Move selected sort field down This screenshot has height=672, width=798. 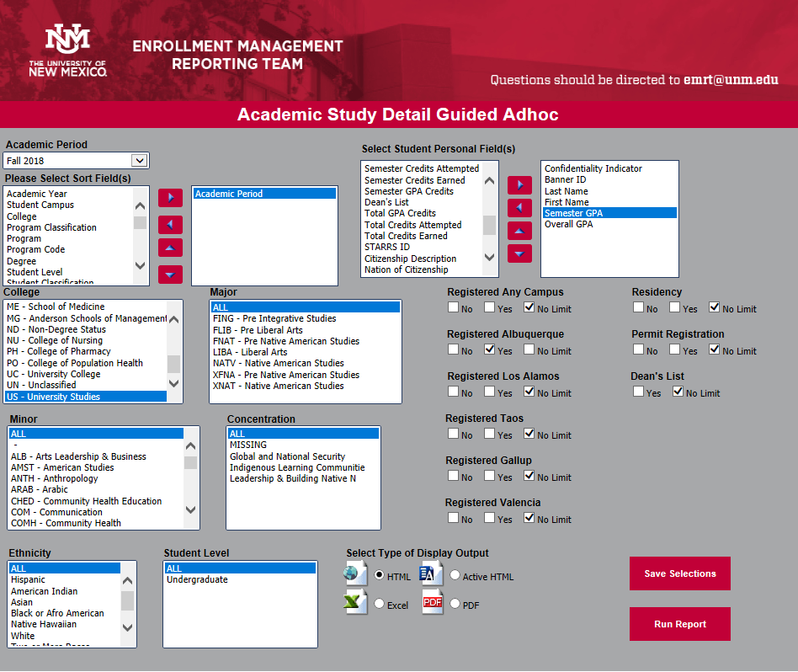click(x=170, y=275)
